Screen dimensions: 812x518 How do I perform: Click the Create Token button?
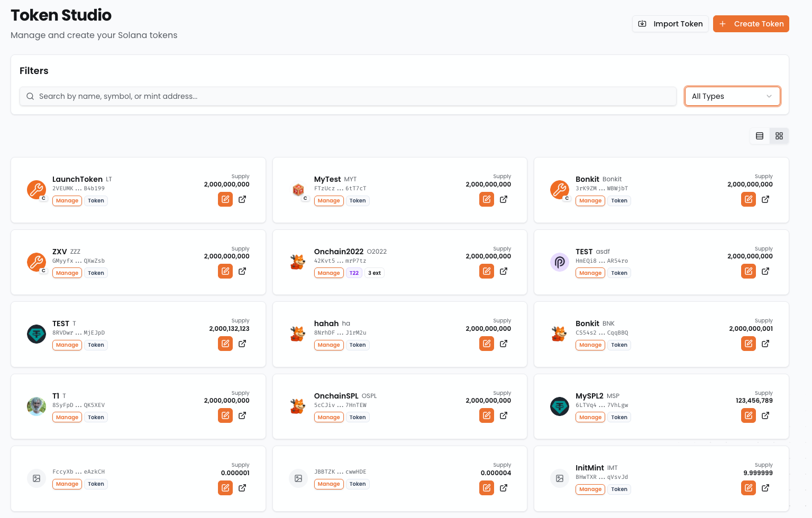click(751, 24)
